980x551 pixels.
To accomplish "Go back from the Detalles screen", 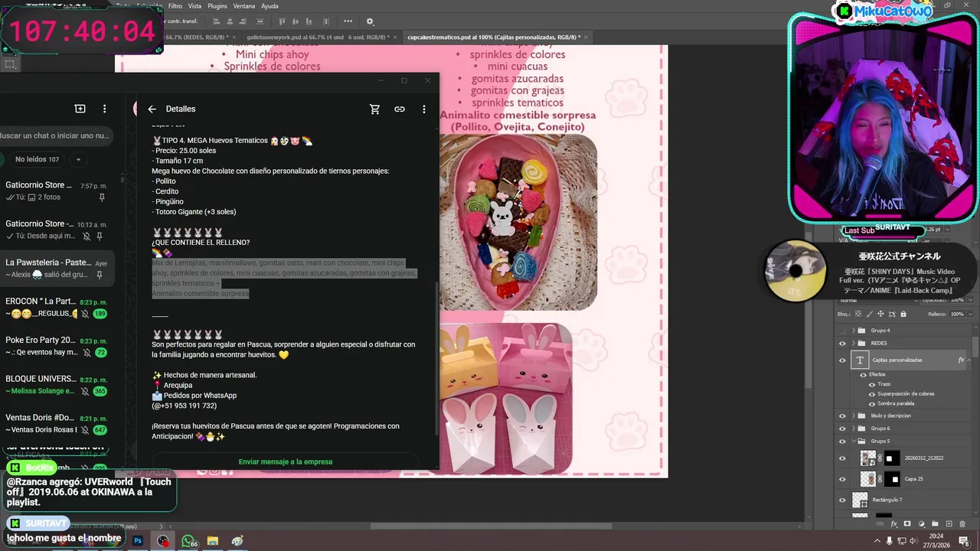I will pyautogui.click(x=152, y=109).
